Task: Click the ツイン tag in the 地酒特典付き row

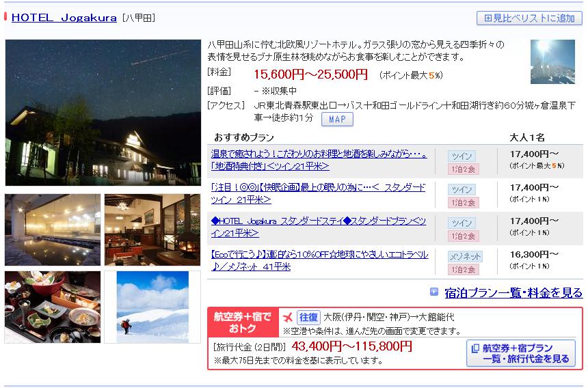Action: coord(462,156)
